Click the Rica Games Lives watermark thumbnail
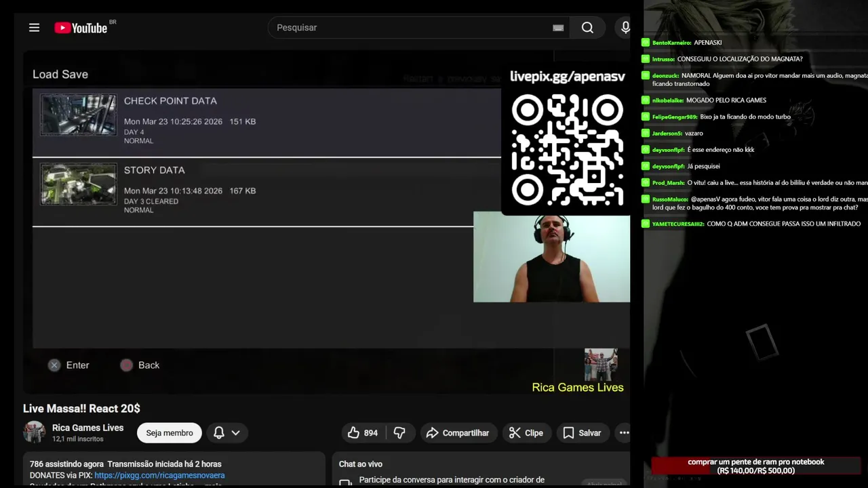 [601, 365]
